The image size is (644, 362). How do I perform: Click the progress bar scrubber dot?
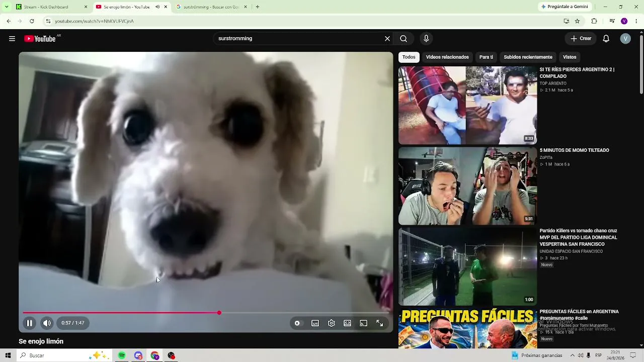point(219,313)
